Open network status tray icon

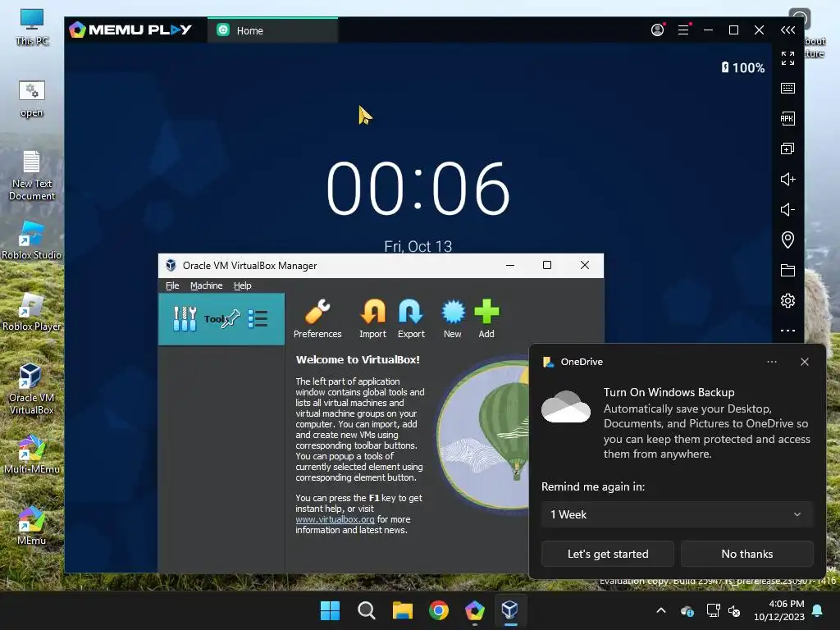(713, 610)
